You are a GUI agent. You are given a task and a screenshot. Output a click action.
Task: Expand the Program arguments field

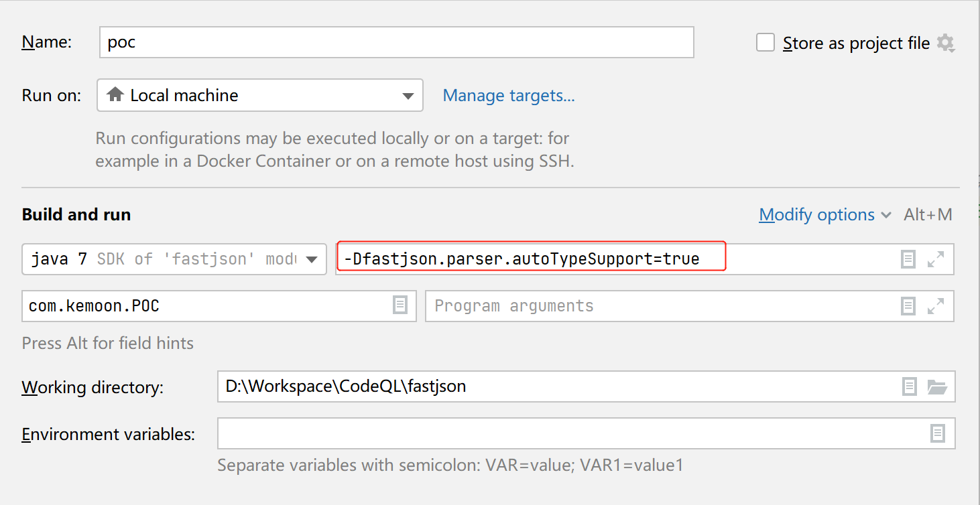(936, 306)
